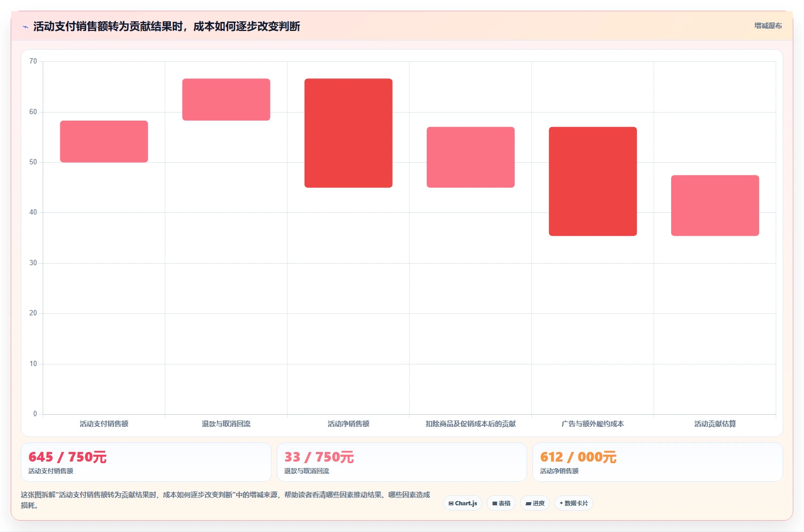
Task: Click the y-axis value 20
Action: (x=33, y=313)
